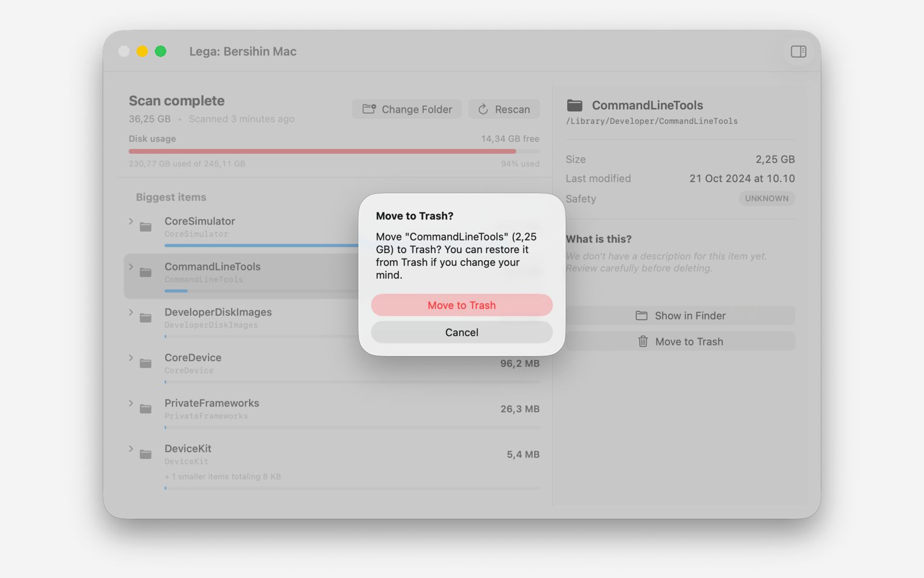
Task: Click the 2,25 GB size value
Action: click(x=775, y=159)
